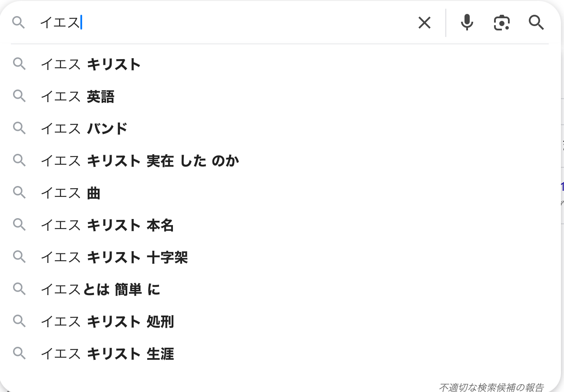
Task: Choose the イエス 英語 suggestion
Action: (77, 96)
